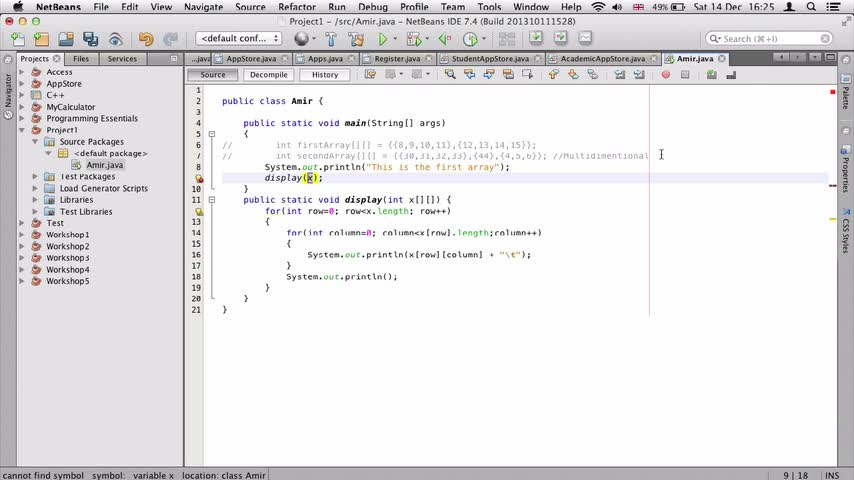Collapse the Source Packages node
The width and height of the screenshot is (854, 480).
35,142
